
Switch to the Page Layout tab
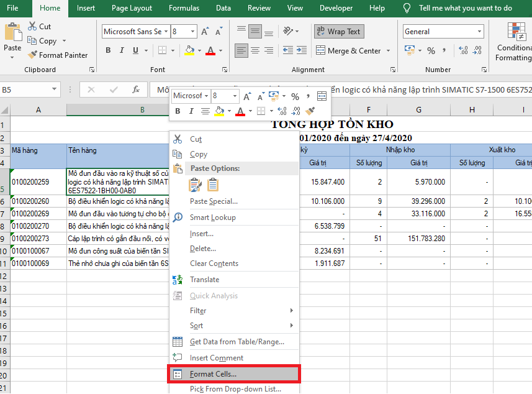(132, 8)
